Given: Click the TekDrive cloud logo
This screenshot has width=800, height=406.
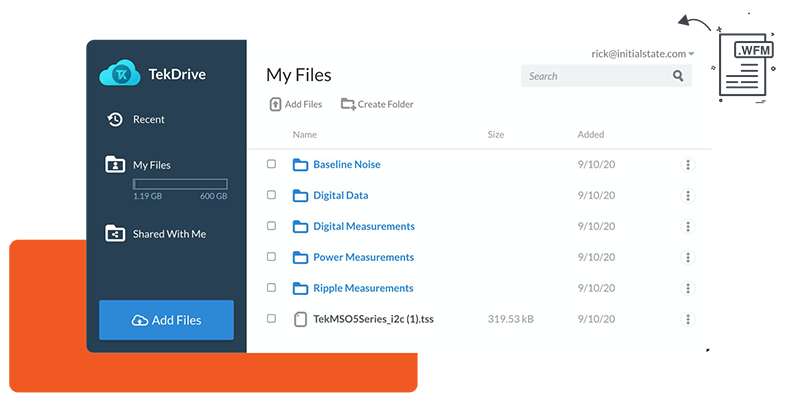Looking at the screenshot, I should [120, 72].
